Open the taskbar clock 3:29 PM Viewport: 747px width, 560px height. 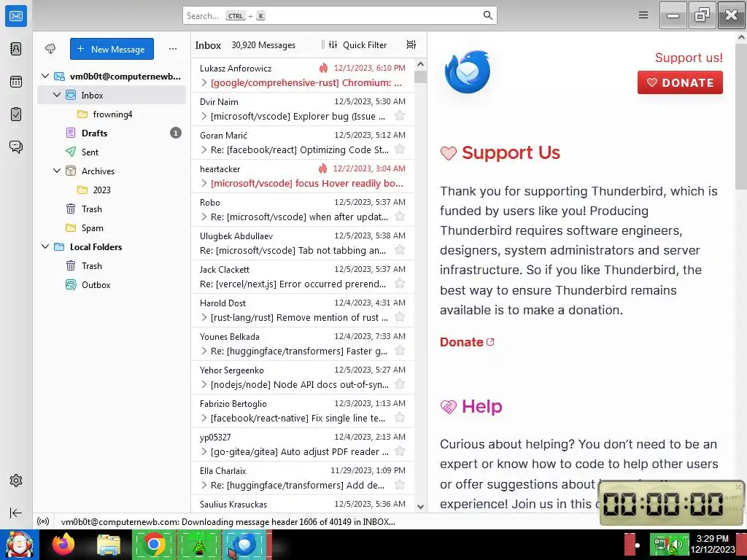click(712, 544)
